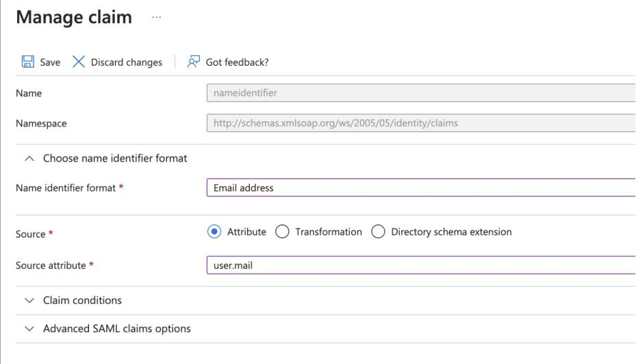
Task: Open the ellipsis menu beside Manage claim
Action: pos(157,17)
